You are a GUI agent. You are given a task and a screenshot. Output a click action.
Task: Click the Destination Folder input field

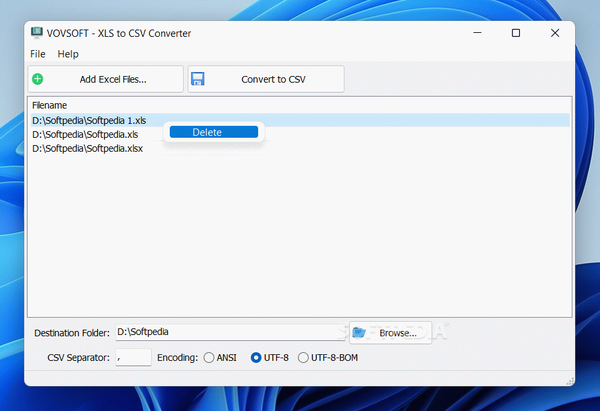pos(230,332)
